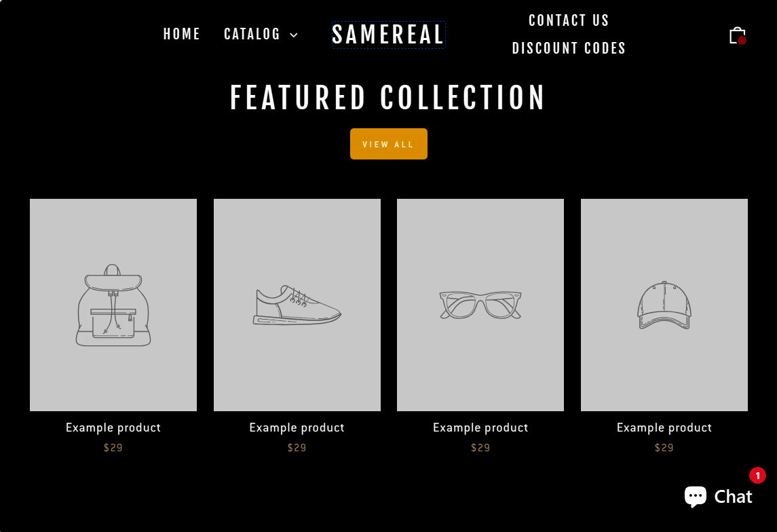The image size is (777, 532).
Task: Click the sneaker product image
Action: point(297,305)
